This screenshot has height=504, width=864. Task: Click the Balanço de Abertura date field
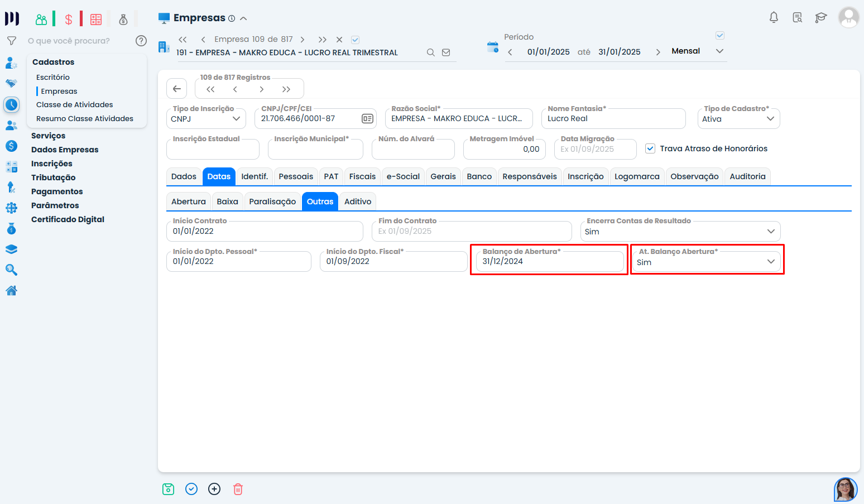[549, 261]
